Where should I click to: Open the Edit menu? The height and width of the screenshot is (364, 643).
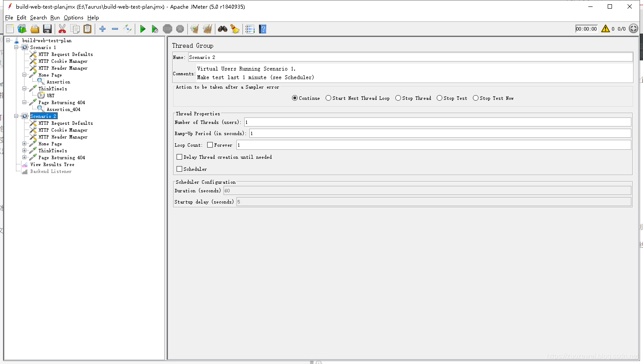(x=22, y=18)
